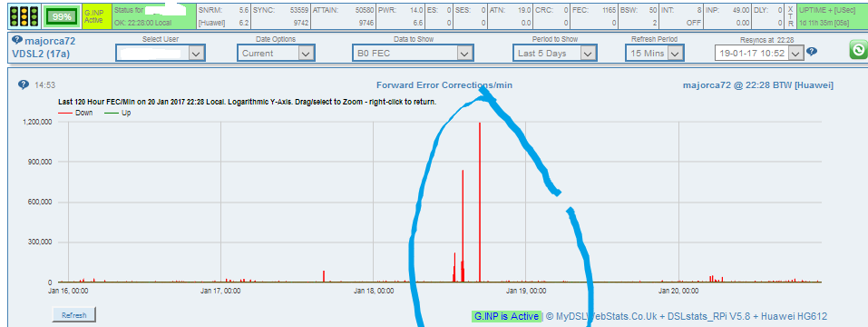Click the help icon beside Resyncs dropdown
Screen dimensions: 868x327
click(x=812, y=52)
